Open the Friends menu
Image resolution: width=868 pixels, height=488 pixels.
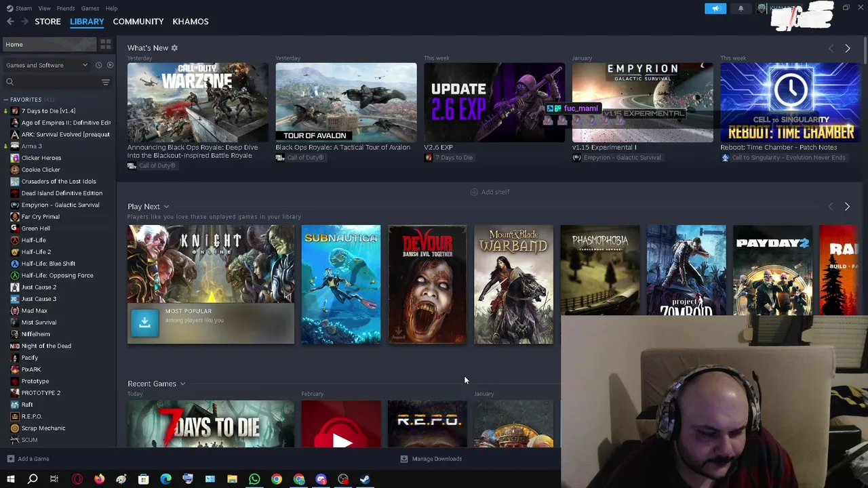(x=66, y=8)
